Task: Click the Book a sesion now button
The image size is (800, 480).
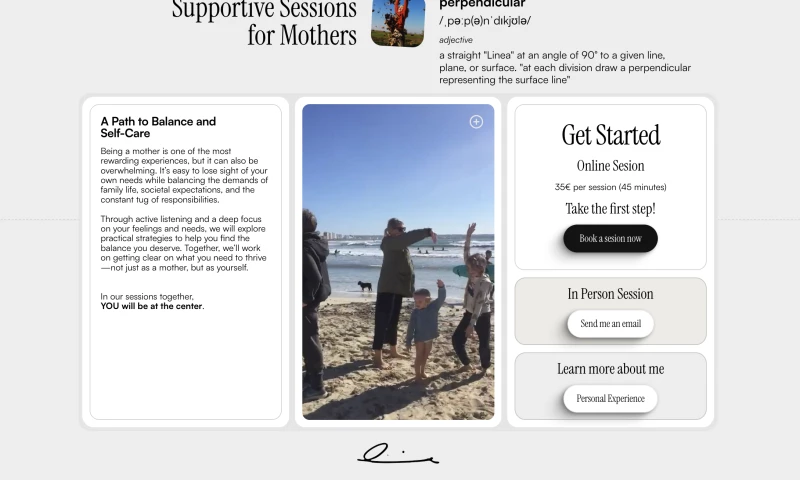Action: click(610, 238)
